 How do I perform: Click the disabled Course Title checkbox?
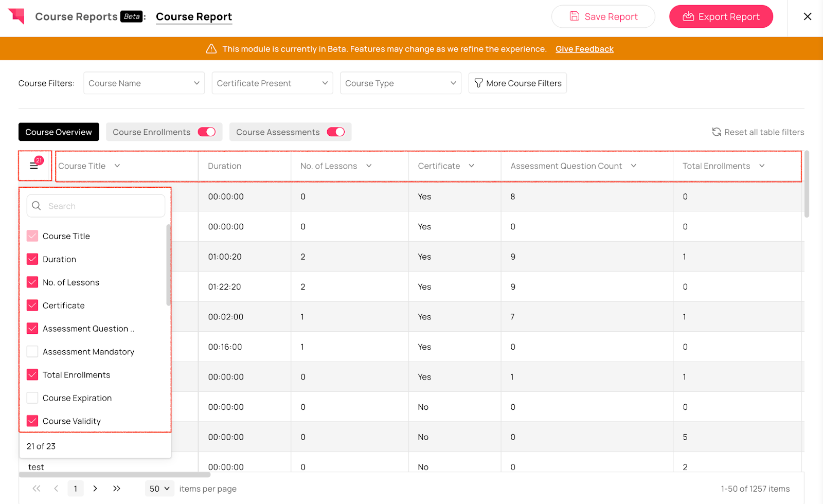click(x=32, y=236)
